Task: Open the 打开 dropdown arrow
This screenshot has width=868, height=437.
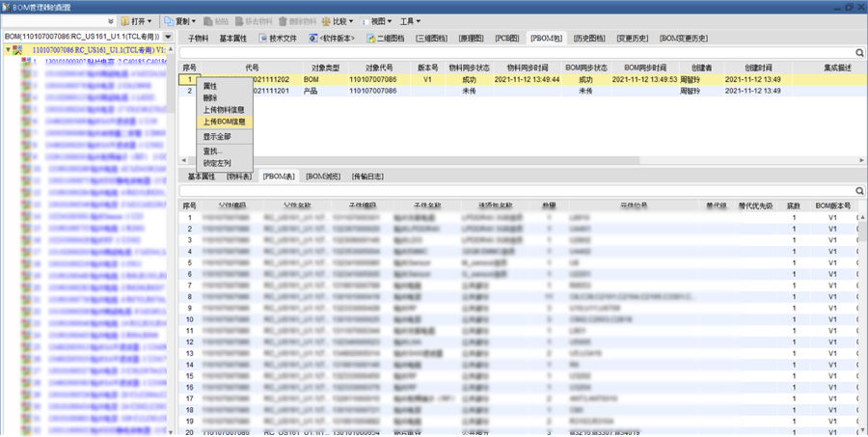Action: pyautogui.click(x=149, y=21)
